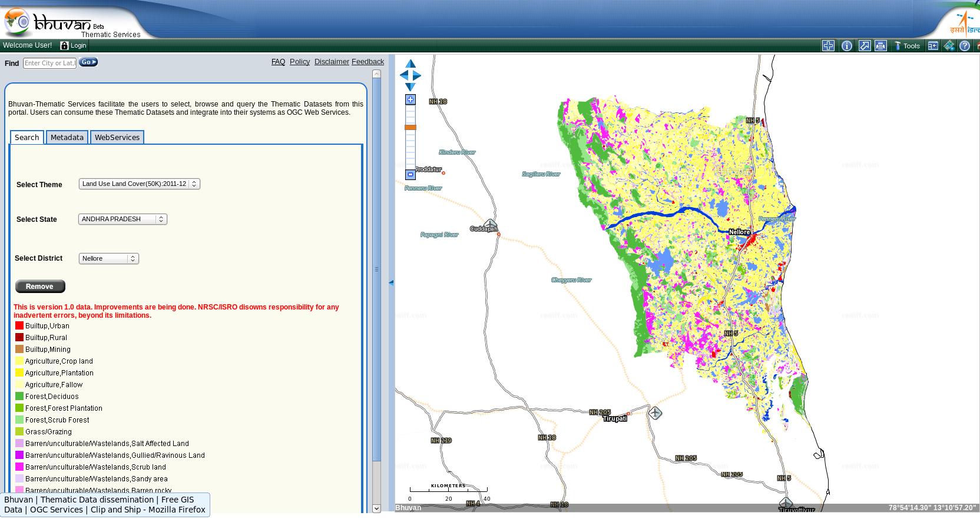This screenshot has height=519, width=980.
Task: Open the Disclaimer link
Action: [x=332, y=62]
